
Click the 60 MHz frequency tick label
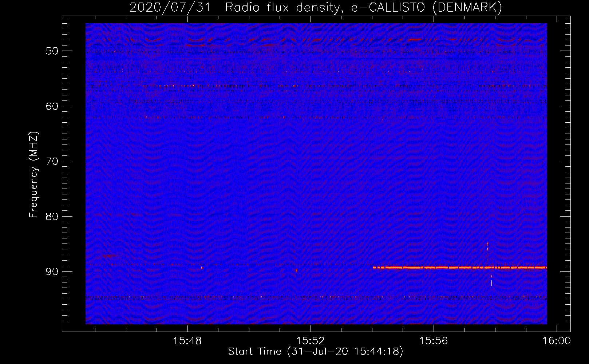pyautogui.click(x=52, y=106)
